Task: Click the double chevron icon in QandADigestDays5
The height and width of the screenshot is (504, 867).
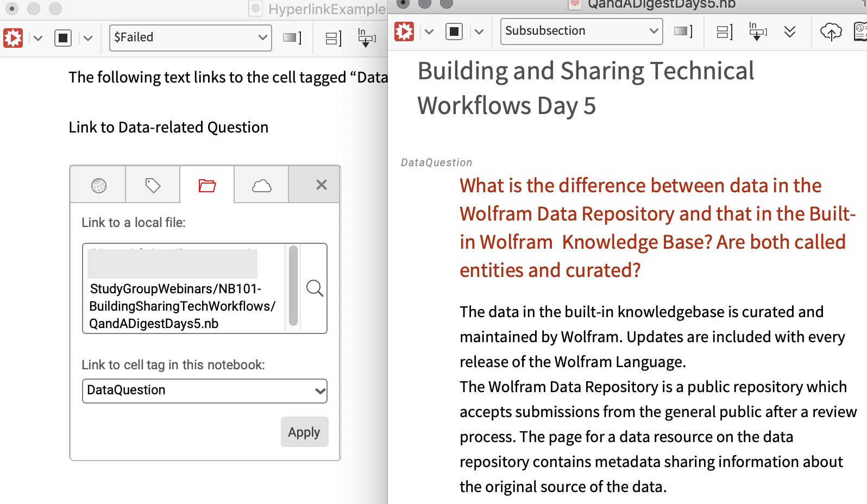Action: pyautogui.click(x=790, y=31)
